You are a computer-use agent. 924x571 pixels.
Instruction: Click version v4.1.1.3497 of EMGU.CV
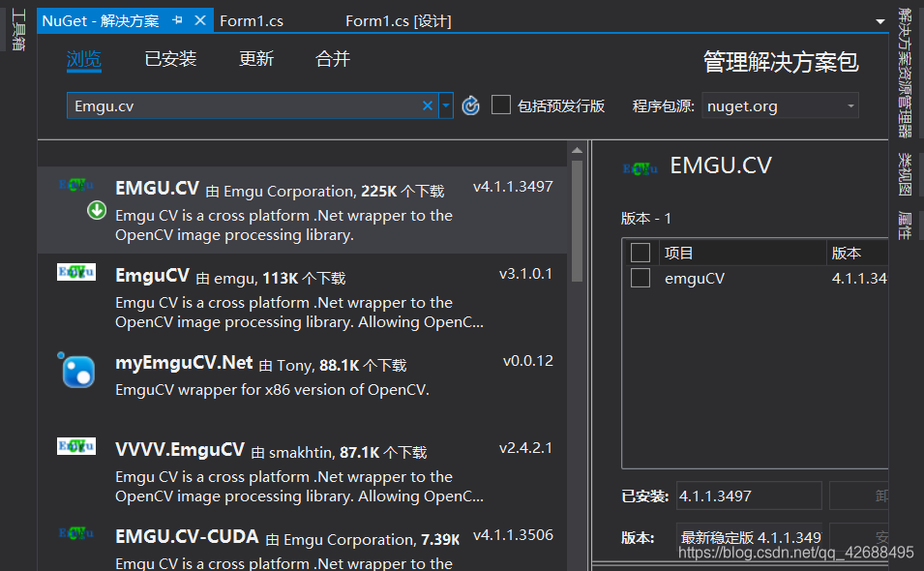click(x=513, y=186)
